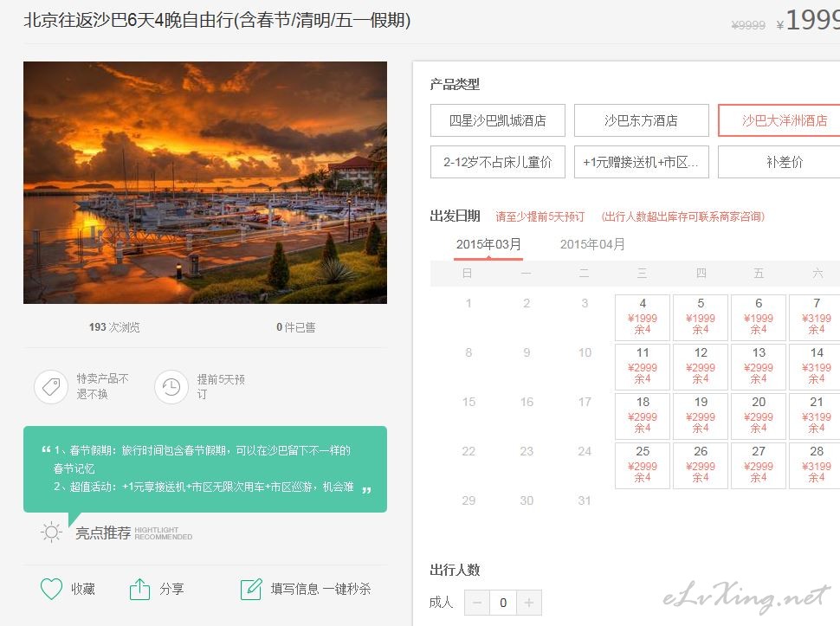
Task: Select 沙巴东方酒店 product type
Action: point(641,120)
